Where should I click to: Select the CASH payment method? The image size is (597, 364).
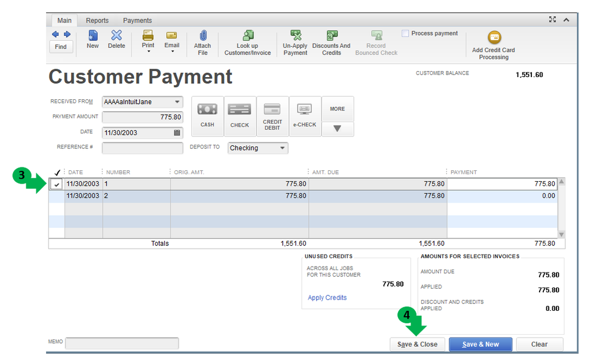pos(207,116)
